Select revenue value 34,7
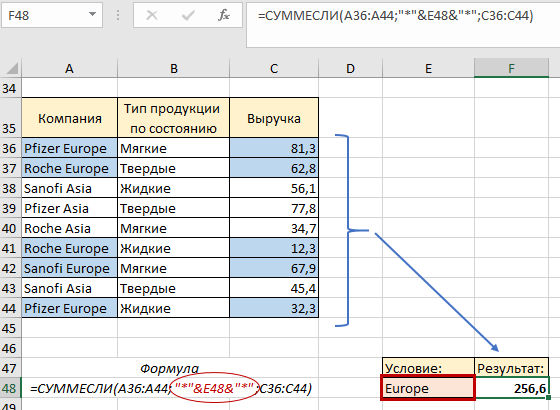This screenshot has height=410, width=560. pos(274,228)
